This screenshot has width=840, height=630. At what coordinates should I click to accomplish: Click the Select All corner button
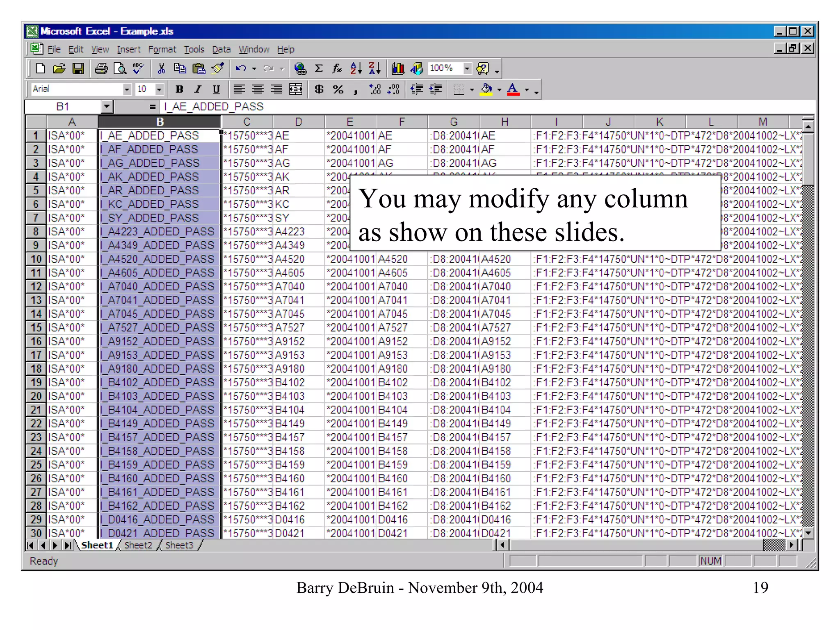click(36, 122)
